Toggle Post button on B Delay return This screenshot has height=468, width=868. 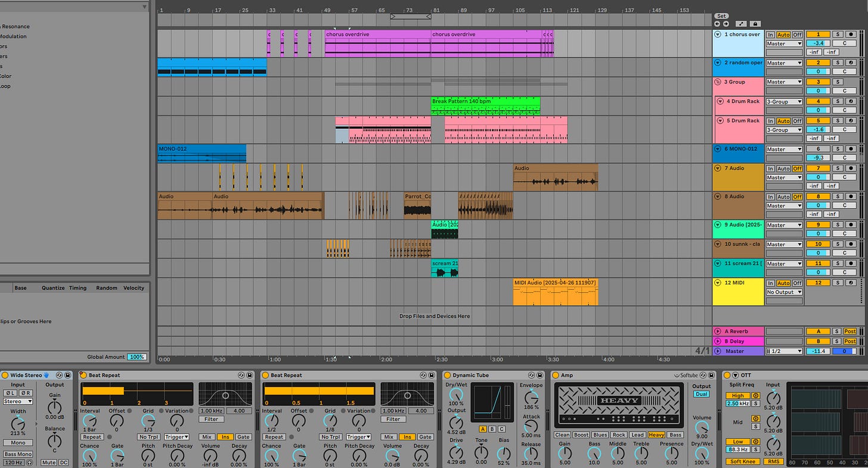850,341
